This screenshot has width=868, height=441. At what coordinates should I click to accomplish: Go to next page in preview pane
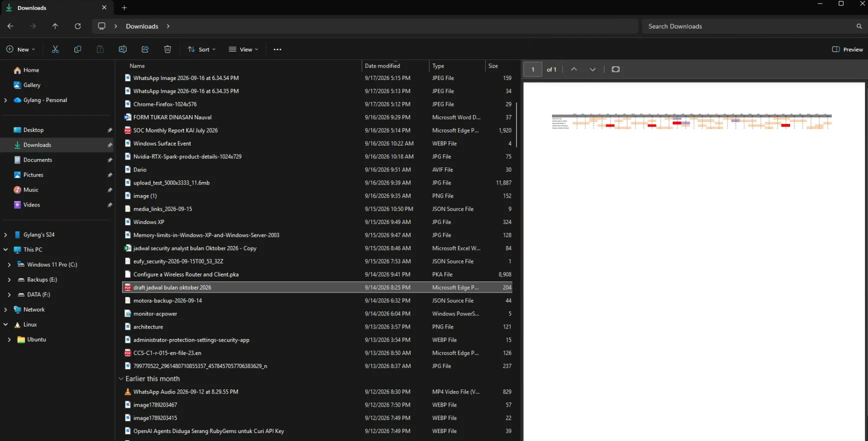[592, 69]
